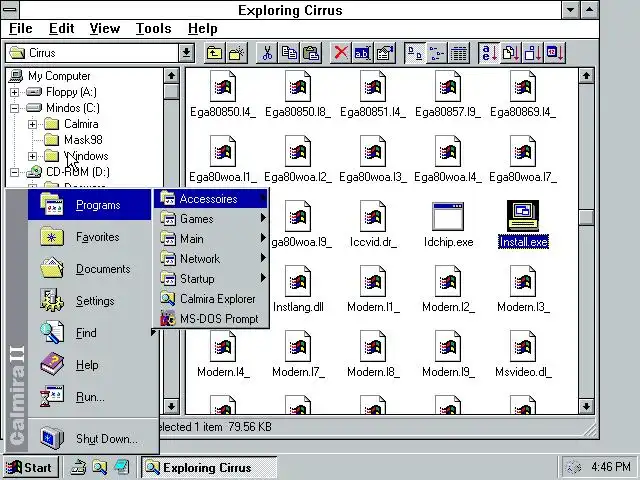Screen dimensions: 640x480
Task: Sort files by size
Action: (x=533, y=53)
